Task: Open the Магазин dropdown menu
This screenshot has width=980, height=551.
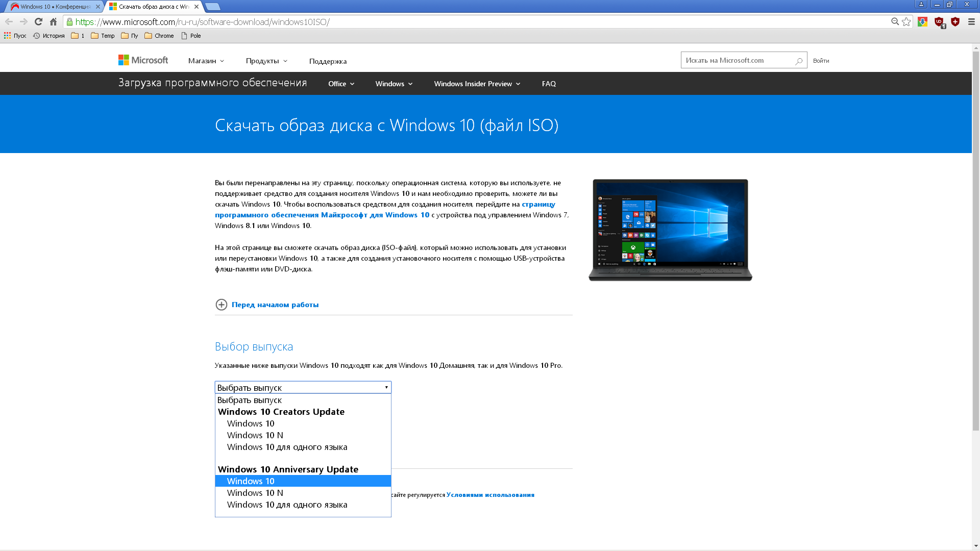Action: 206,61
